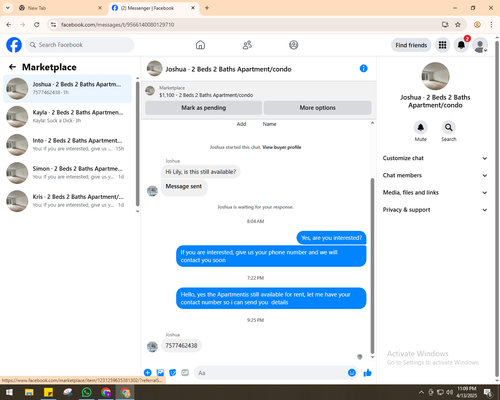Viewport: 500px width, 400px height.
Task: Expand the Customize chat section
Action: 435,158
